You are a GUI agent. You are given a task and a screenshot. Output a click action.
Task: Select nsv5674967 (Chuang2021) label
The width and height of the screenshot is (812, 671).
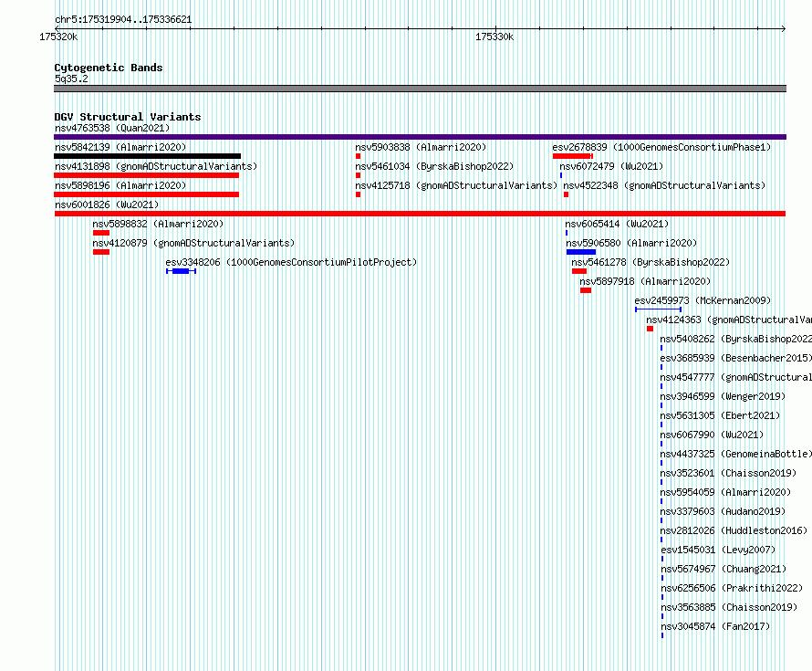[724, 569]
